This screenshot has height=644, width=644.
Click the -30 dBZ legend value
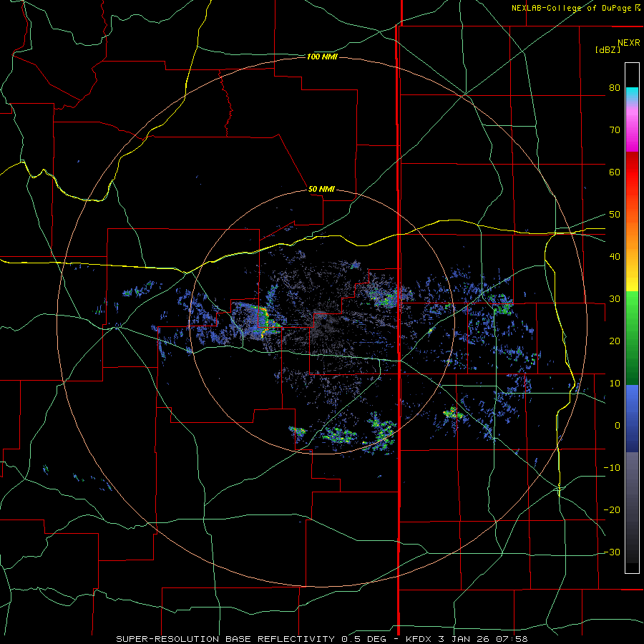612,552
